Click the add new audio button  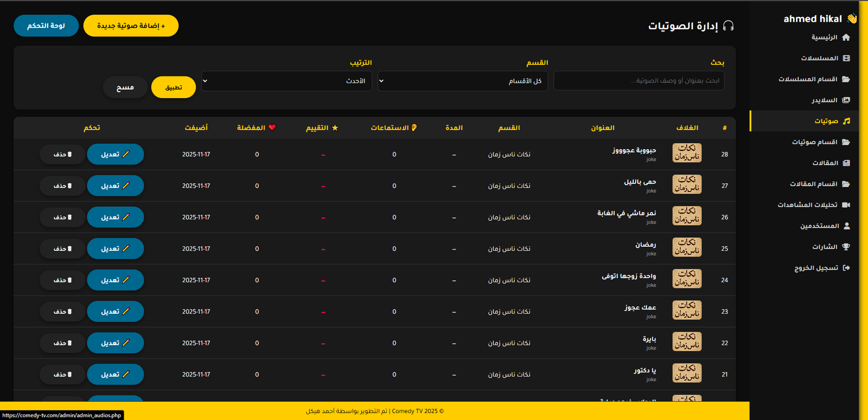click(131, 26)
